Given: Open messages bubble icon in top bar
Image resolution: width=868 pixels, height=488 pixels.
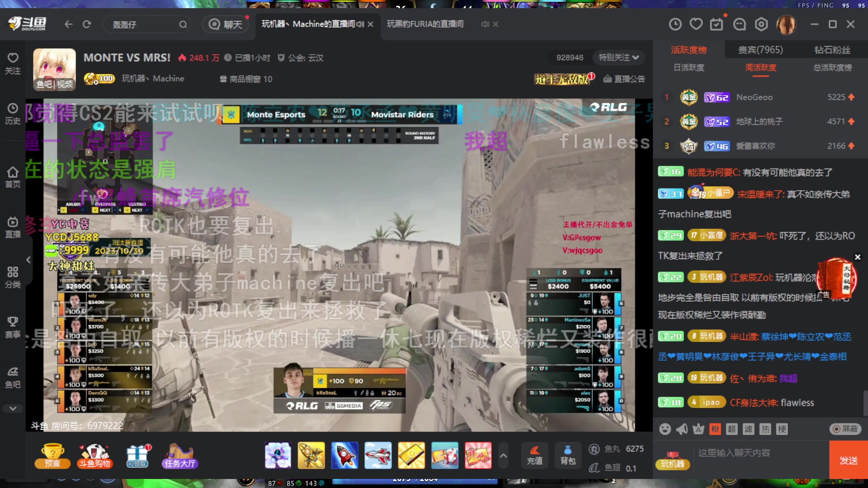Looking at the screenshot, I should tap(740, 24).
